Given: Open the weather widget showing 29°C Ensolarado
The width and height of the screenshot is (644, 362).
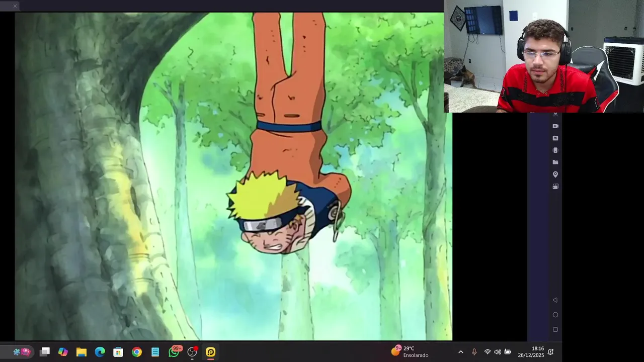Looking at the screenshot, I should click(x=410, y=351).
